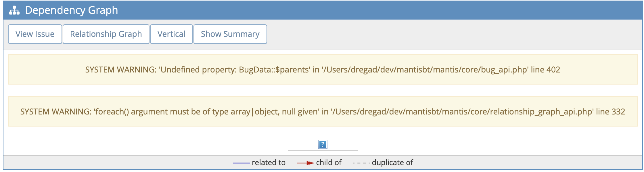Click the sitemap icon beside Dependency Graph
This screenshot has height=172, width=644.
(14, 10)
